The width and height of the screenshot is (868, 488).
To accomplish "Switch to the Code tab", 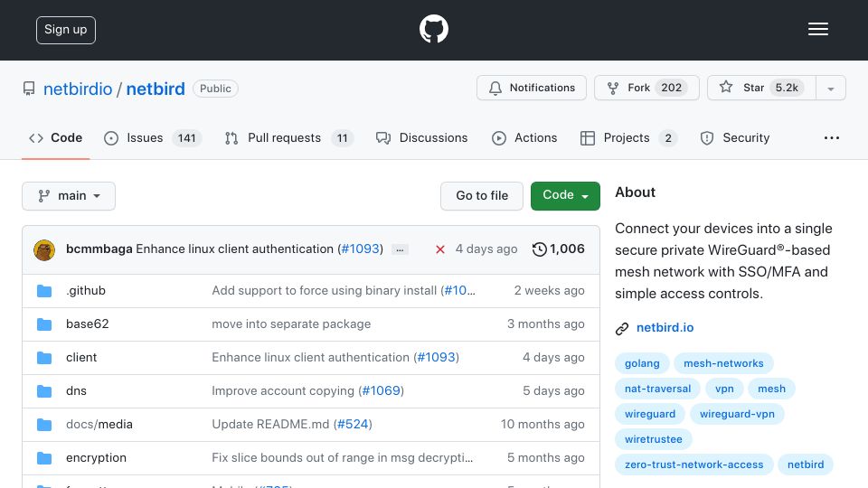I will [55, 137].
